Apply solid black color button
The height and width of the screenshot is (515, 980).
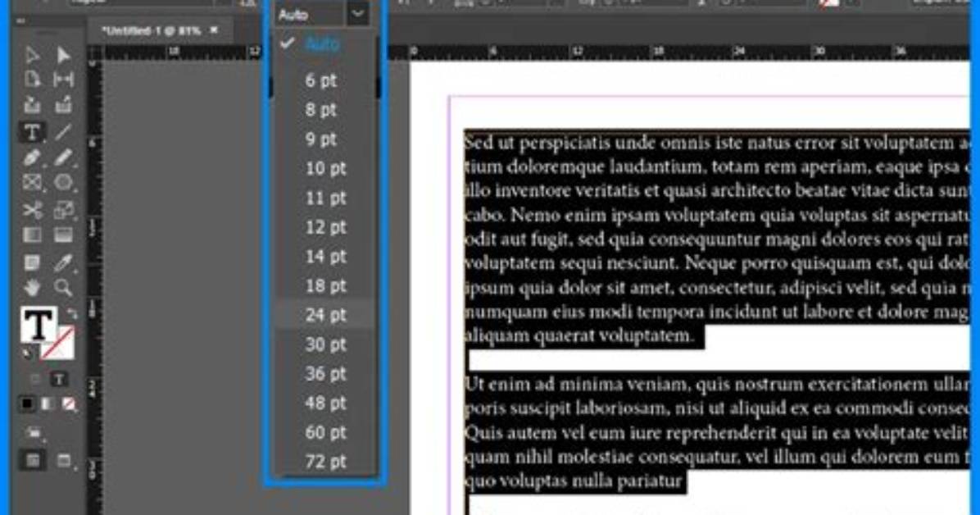point(27,403)
